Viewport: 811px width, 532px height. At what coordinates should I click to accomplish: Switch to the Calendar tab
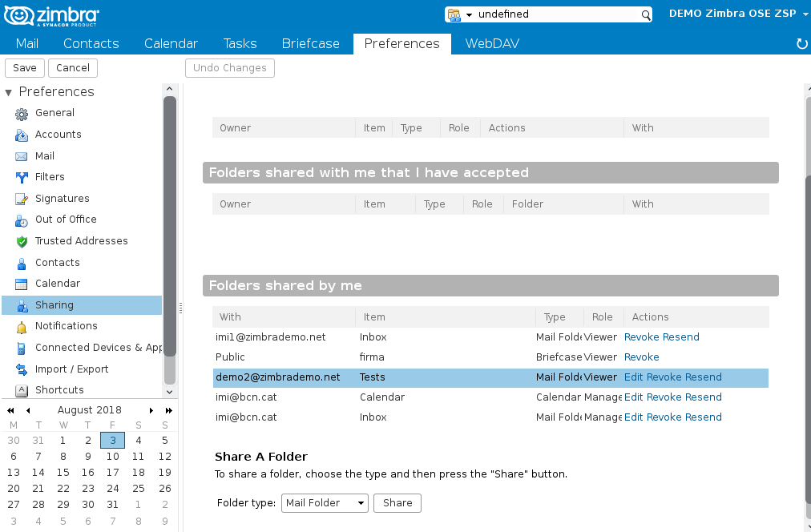coord(171,44)
